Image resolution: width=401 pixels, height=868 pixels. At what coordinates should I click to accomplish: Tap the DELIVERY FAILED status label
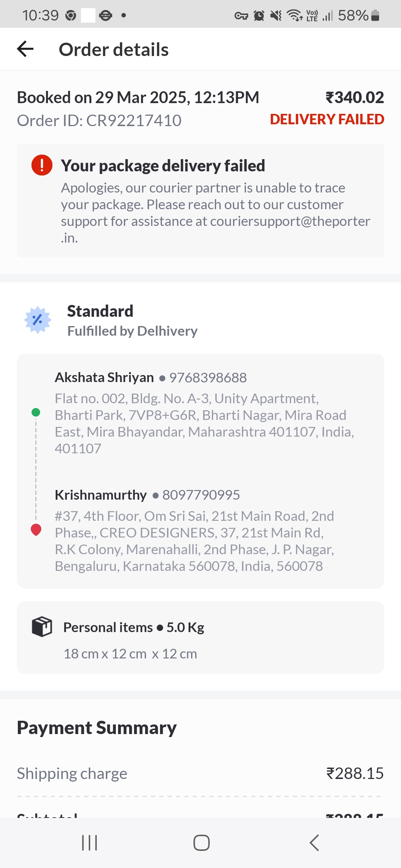[x=327, y=119]
